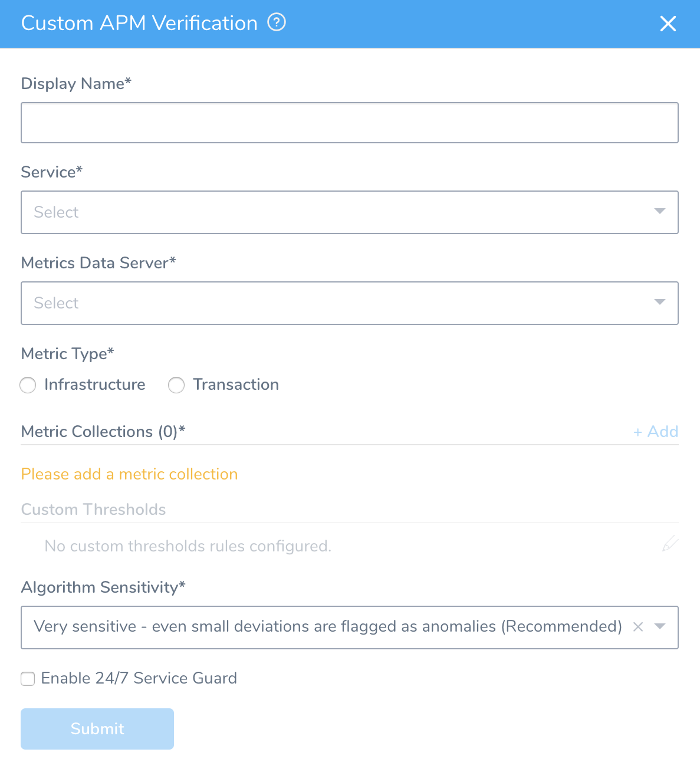Open the Algorithm Sensitivity dropdown arrow
The width and height of the screenshot is (700, 772).
pos(660,626)
